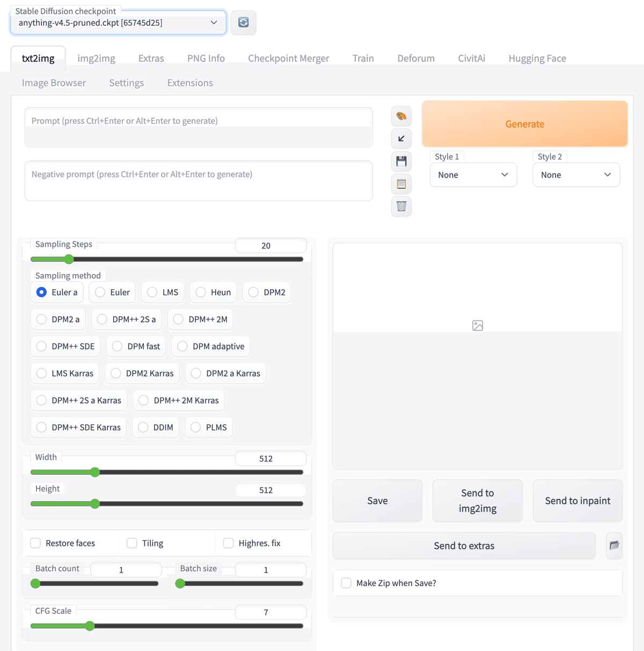Open the Stable Diffusion checkpoint dropdown
The width and height of the screenshot is (644, 651).
(118, 23)
